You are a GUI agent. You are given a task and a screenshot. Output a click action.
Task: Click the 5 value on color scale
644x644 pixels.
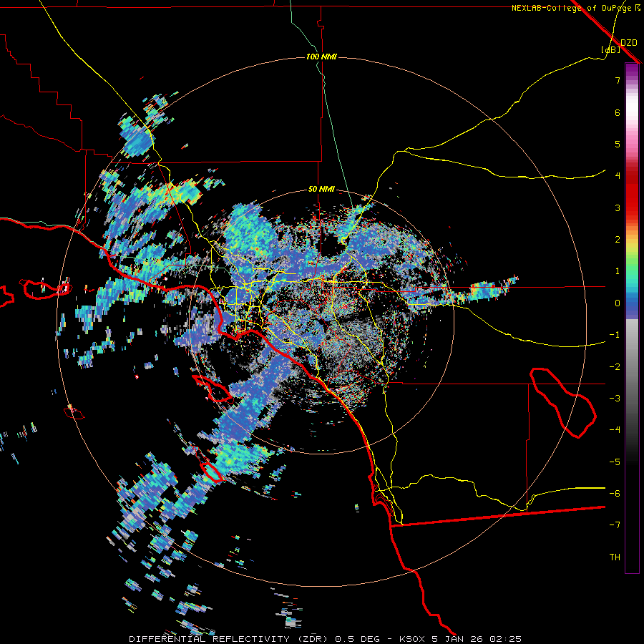(x=618, y=144)
